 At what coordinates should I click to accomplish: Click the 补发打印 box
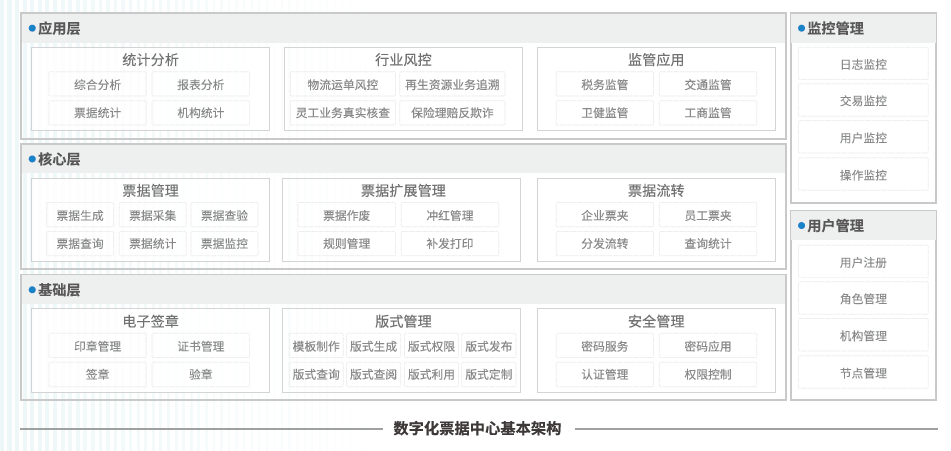pos(449,243)
